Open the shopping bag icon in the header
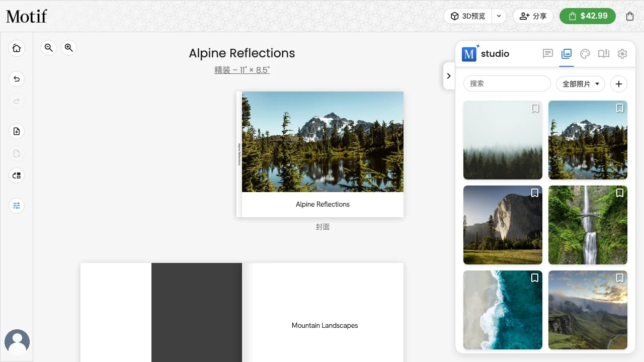The image size is (644, 362). [x=630, y=16]
